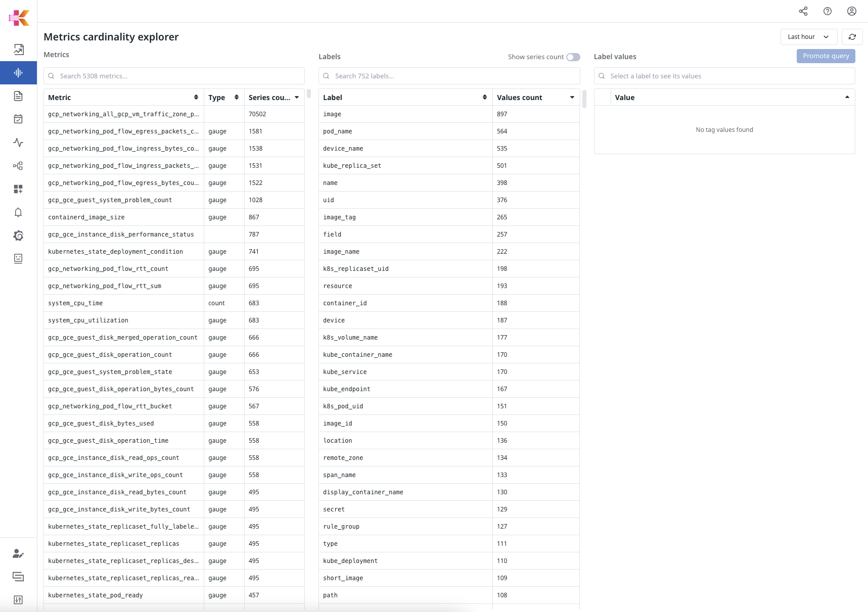Select the active metrics explorer tab in sidebar
868x612 pixels.
click(x=18, y=72)
